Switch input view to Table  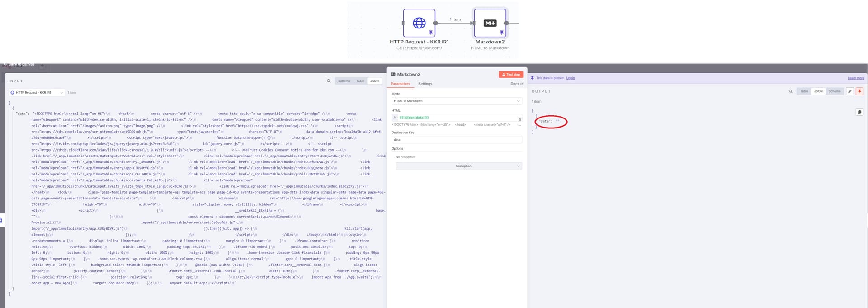[x=360, y=81]
